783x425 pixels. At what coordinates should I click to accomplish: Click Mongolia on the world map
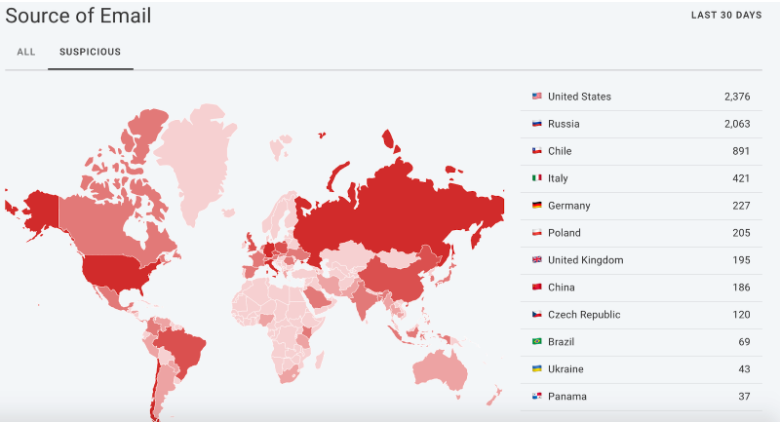(x=398, y=259)
